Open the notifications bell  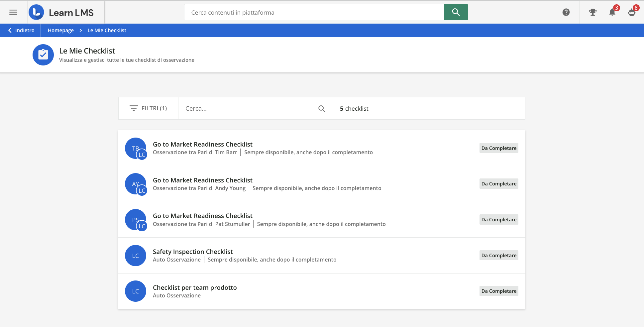coord(612,12)
